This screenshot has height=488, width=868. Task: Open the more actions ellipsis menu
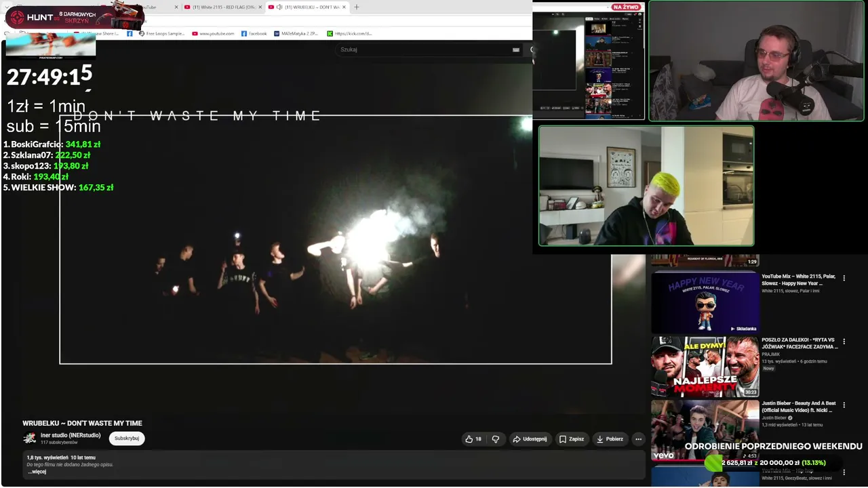tap(638, 439)
